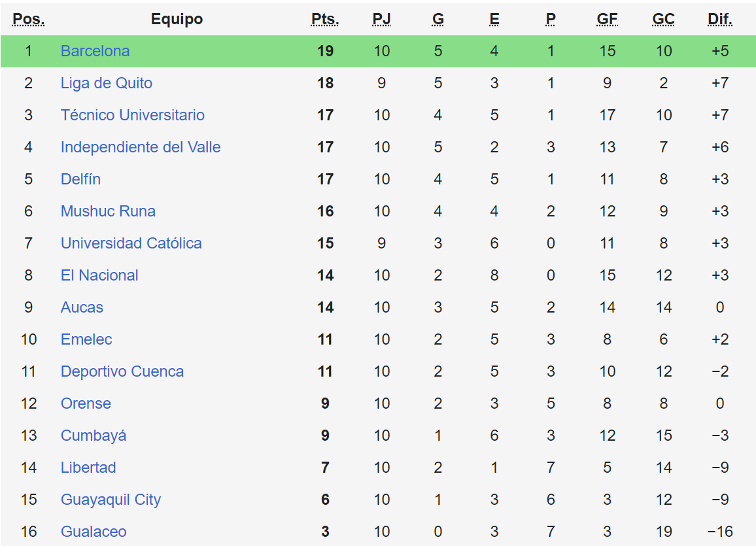The width and height of the screenshot is (756, 546).
Task: Open the Cumbayá team link
Action: 93,435
